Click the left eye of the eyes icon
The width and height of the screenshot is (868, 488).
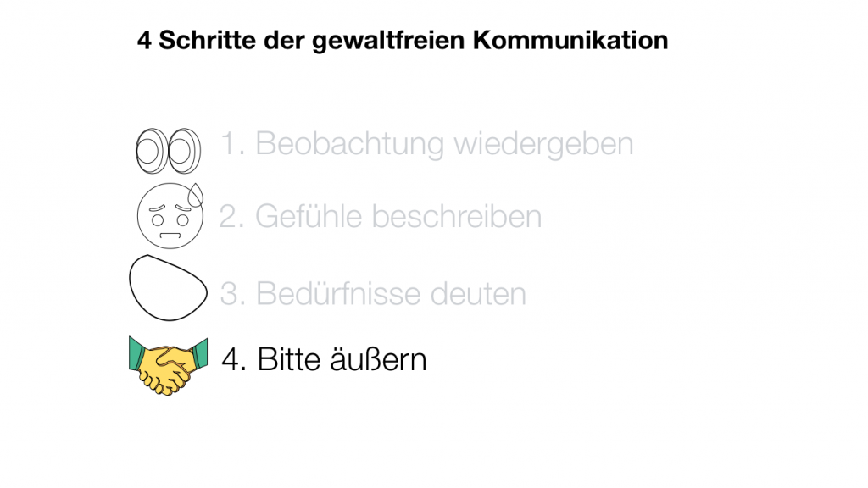pyautogui.click(x=152, y=150)
